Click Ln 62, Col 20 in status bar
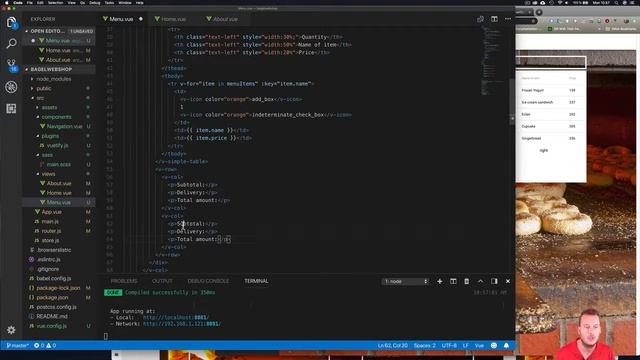This screenshot has width=640, height=360. pos(393,346)
